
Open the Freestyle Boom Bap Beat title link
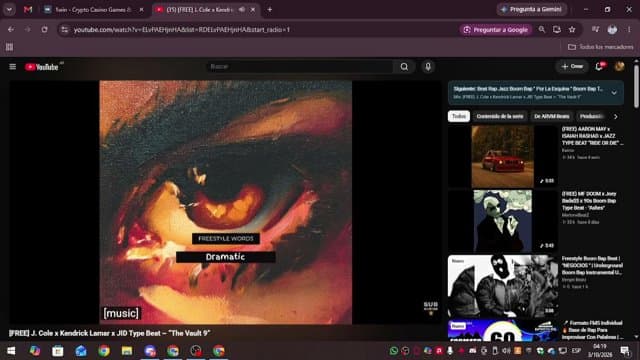coord(592,265)
